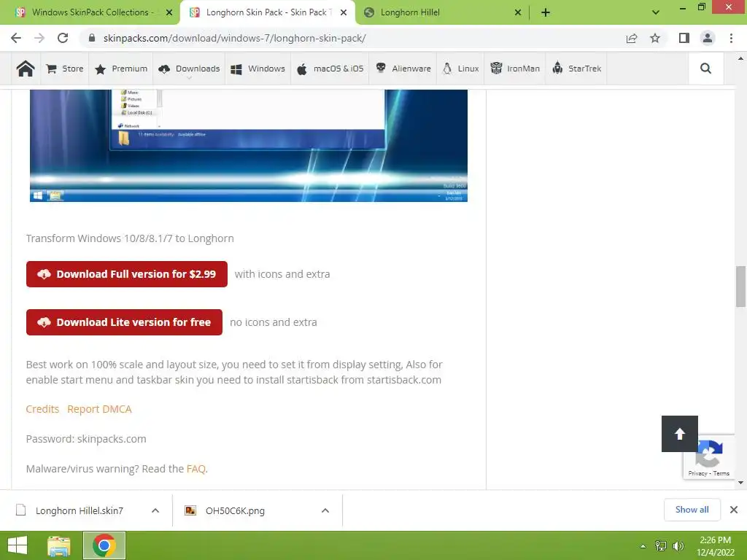747x560 pixels.
Task: Open Windows Start menu
Action: [18, 545]
